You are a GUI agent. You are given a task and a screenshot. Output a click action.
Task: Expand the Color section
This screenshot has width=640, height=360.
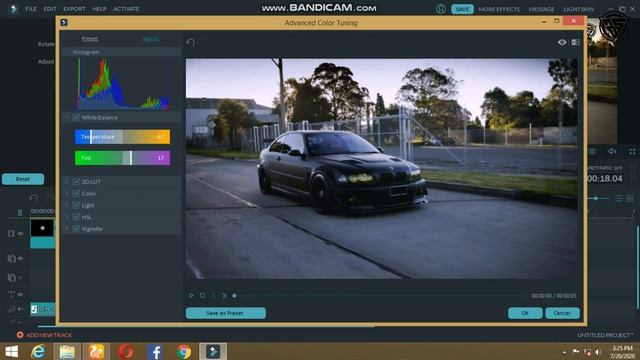(67, 193)
